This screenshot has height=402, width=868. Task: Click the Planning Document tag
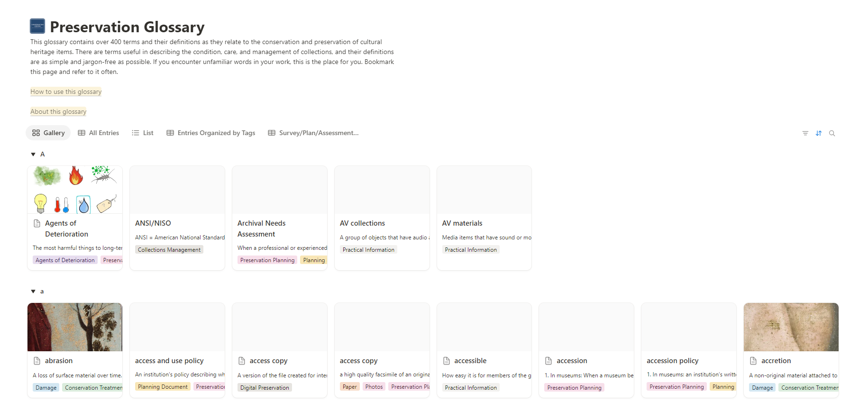pos(163,387)
